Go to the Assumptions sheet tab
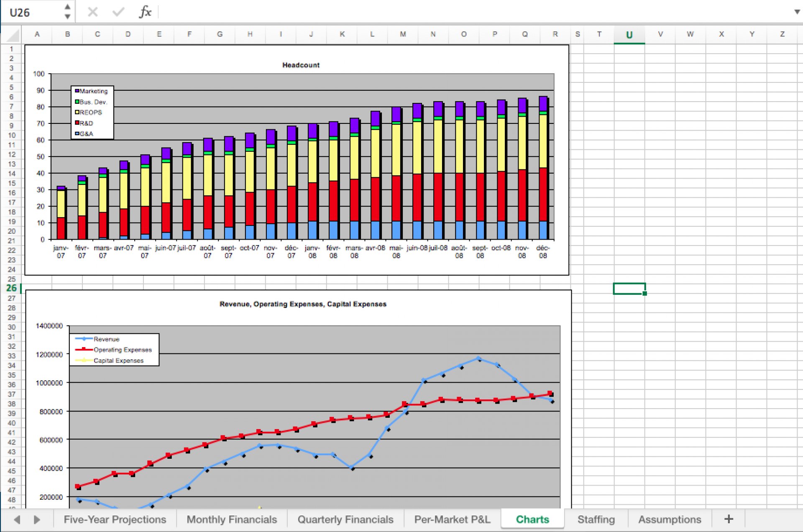The image size is (803, 532). 670,519
